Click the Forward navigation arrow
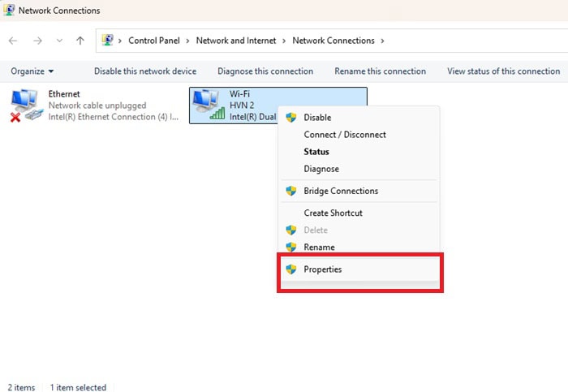 click(37, 41)
